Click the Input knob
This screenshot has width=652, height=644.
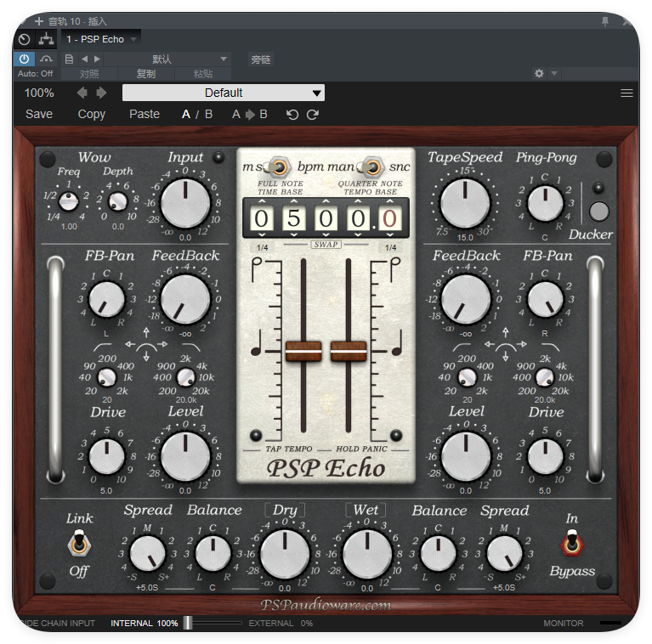tap(185, 203)
